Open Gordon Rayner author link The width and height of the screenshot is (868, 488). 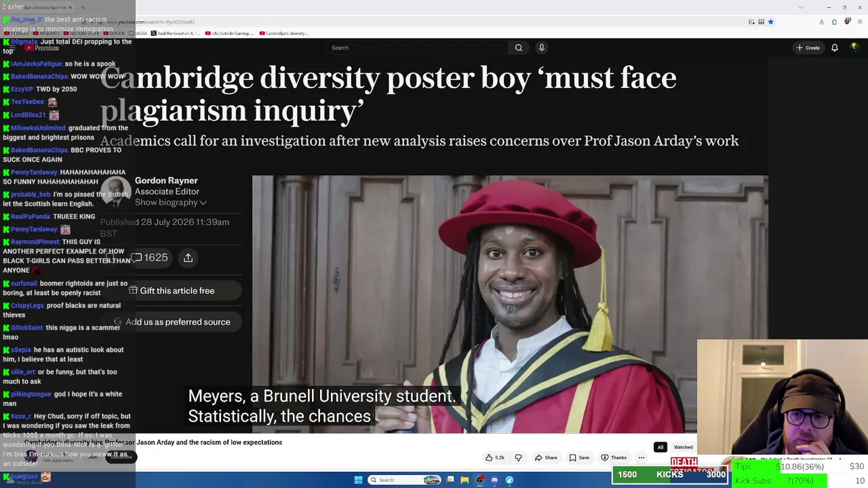coord(166,180)
